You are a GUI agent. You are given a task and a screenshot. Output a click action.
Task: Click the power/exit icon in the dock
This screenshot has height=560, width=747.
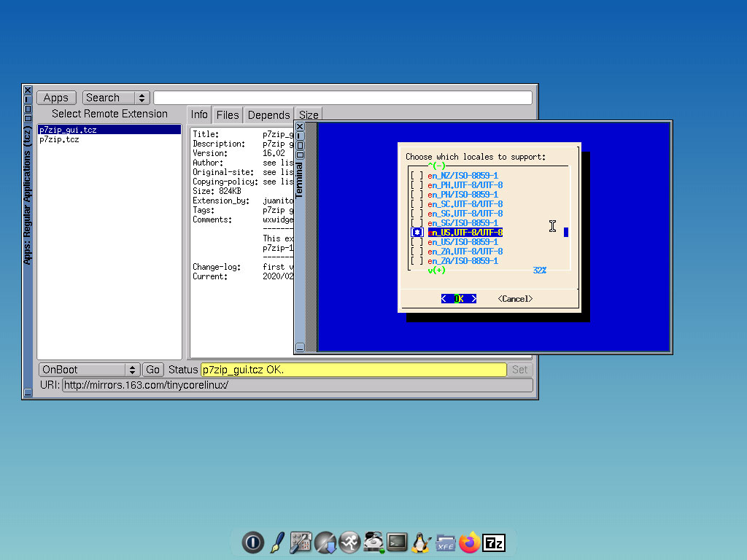point(252,542)
